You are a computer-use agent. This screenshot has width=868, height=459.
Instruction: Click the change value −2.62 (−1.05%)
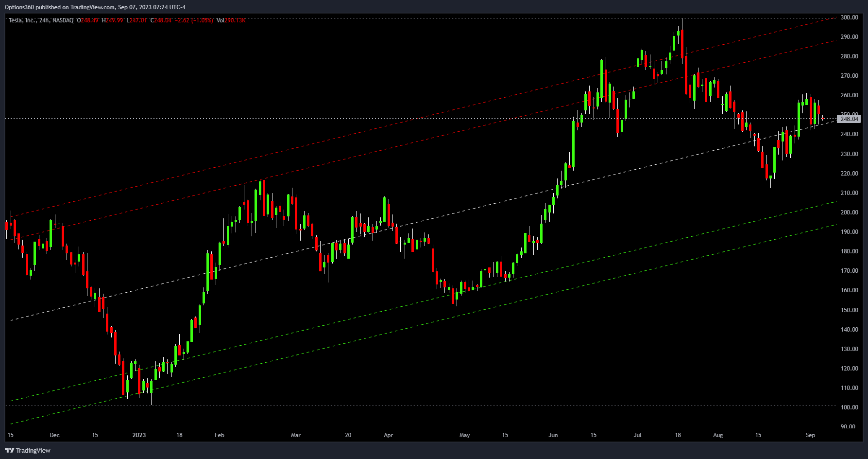194,20
